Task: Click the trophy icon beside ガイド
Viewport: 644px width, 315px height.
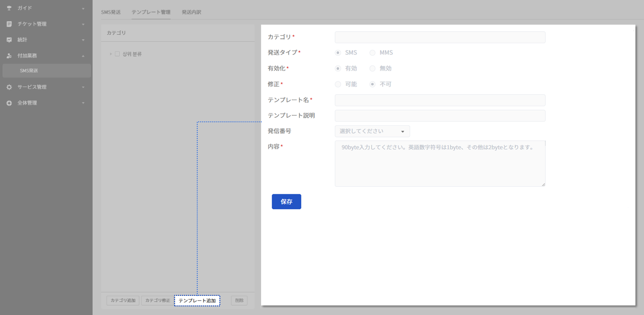Action: tap(9, 8)
